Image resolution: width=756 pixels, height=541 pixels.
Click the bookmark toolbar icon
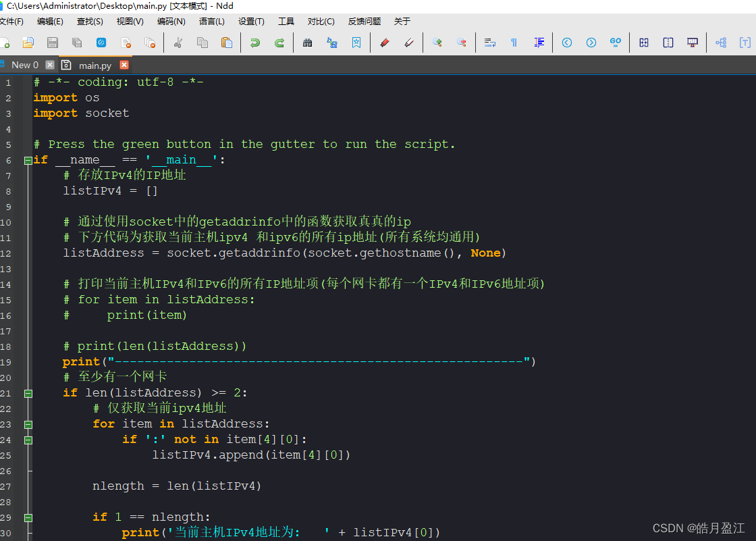click(x=356, y=43)
